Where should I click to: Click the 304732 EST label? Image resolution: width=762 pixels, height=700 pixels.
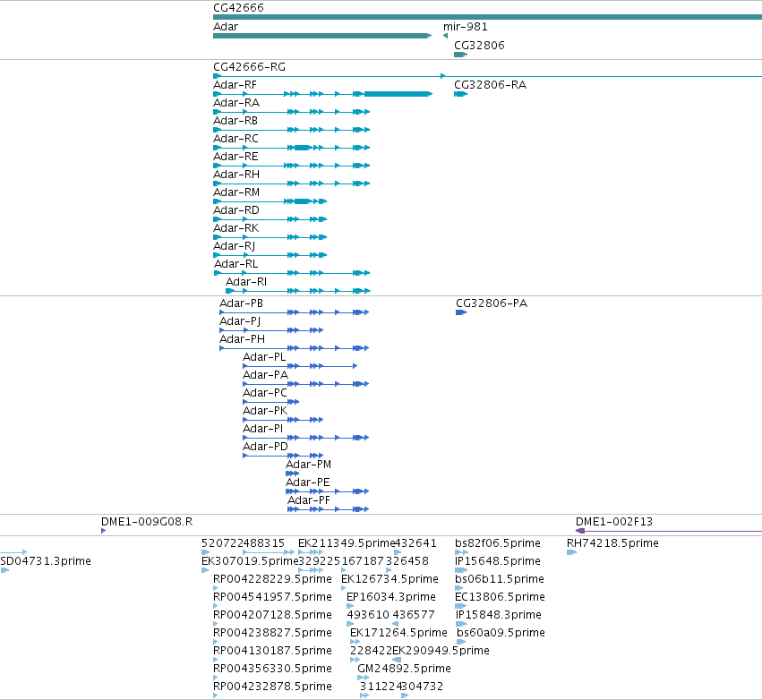pos(423,687)
